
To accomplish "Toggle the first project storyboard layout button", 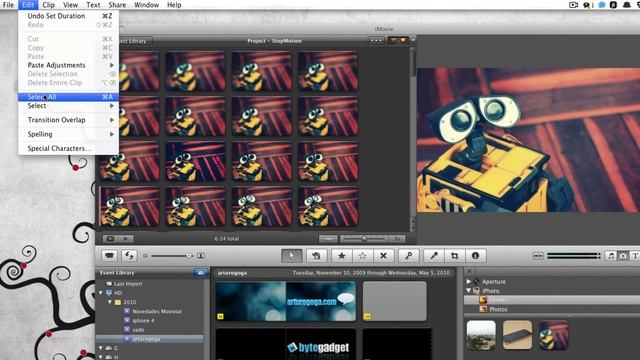I will tap(393, 40).
